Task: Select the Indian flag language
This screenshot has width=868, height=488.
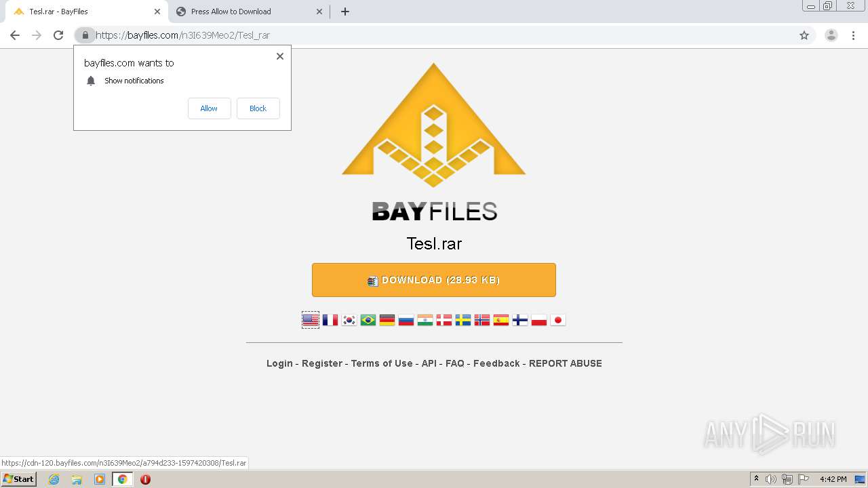Action: tap(425, 320)
